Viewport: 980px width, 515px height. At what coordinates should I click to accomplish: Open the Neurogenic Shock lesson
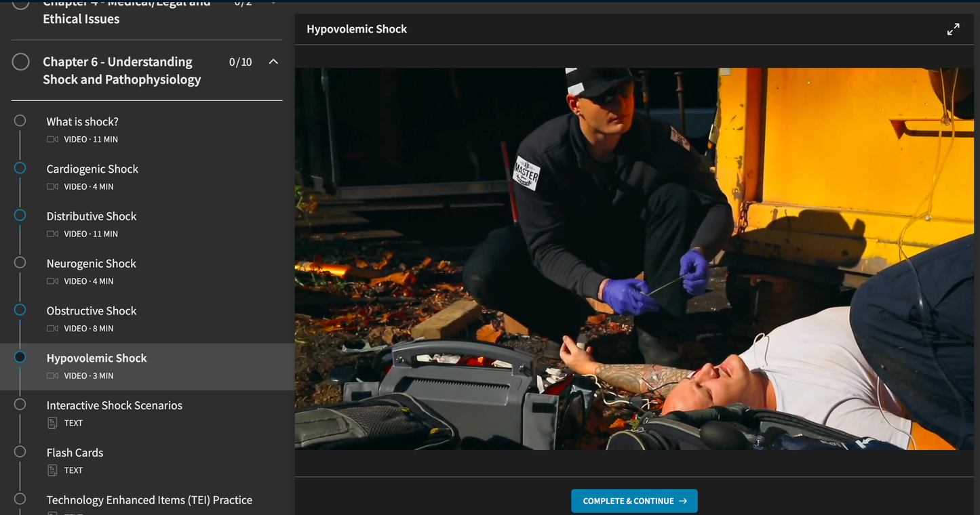click(x=91, y=263)
